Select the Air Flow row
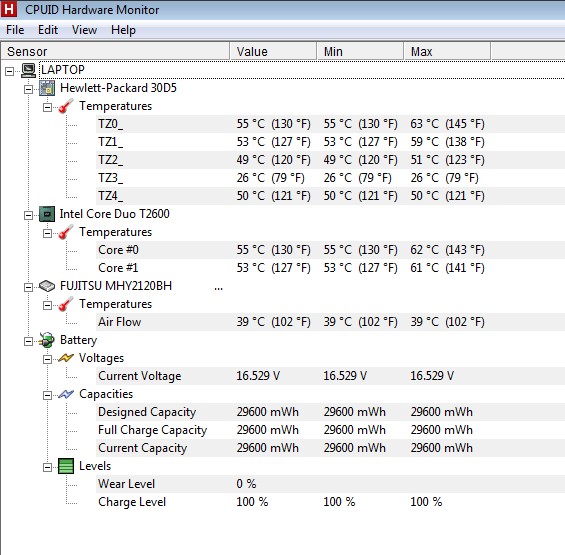The width and height of the screenshot is (565, 555). click(x=330, y=322)
